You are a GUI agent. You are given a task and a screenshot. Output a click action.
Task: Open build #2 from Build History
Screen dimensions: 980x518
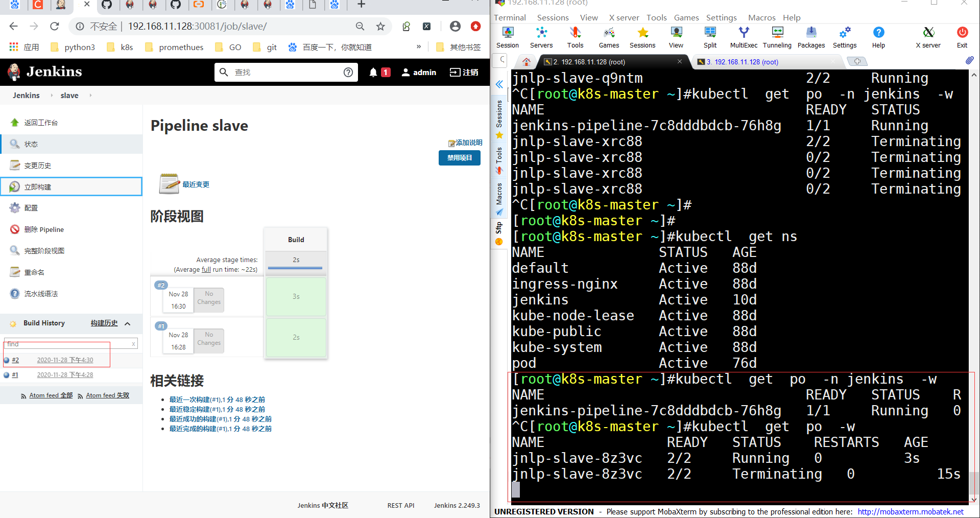coord(15,360)
